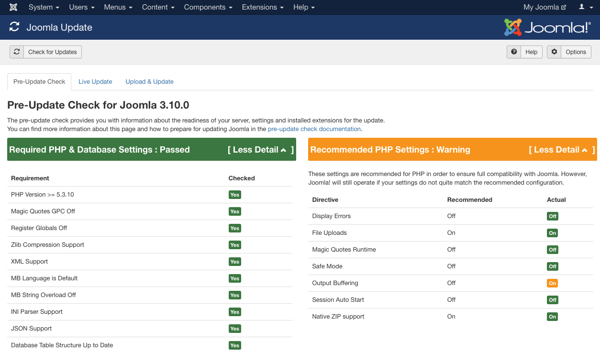600x364 pixels.
Task: Click the Joomla! brand logo in header
Action: [547, 27]
